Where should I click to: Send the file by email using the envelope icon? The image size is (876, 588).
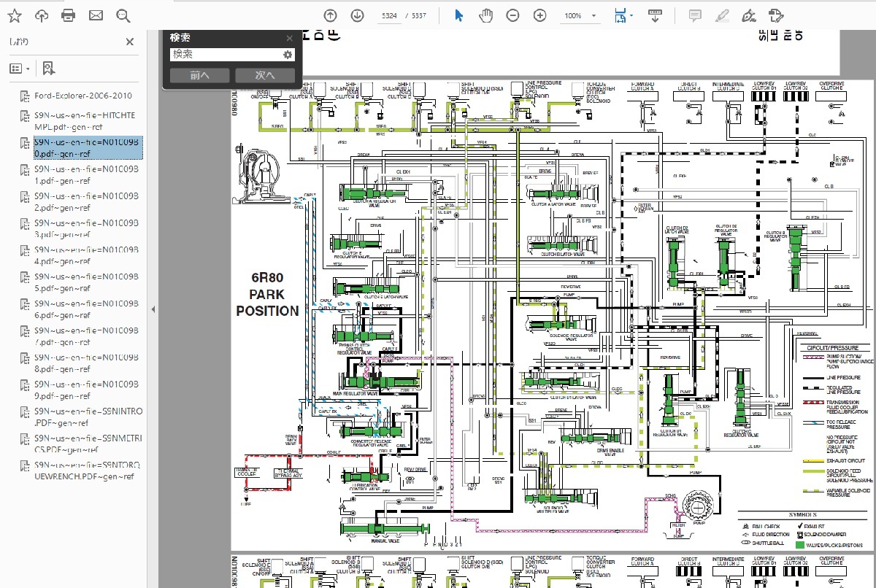coord(96,15)
